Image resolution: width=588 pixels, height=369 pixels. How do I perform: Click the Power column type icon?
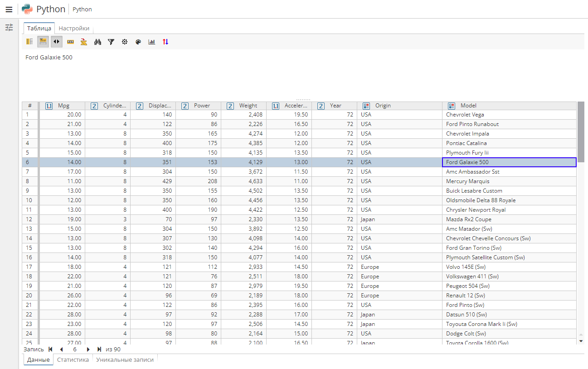(185, 106)
